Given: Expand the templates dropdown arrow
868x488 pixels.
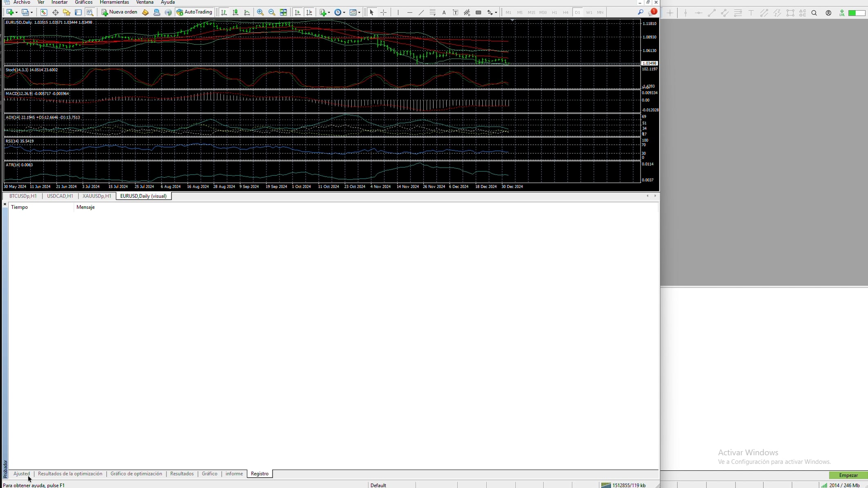Looking at the screenshot, I should coord(359,12).
